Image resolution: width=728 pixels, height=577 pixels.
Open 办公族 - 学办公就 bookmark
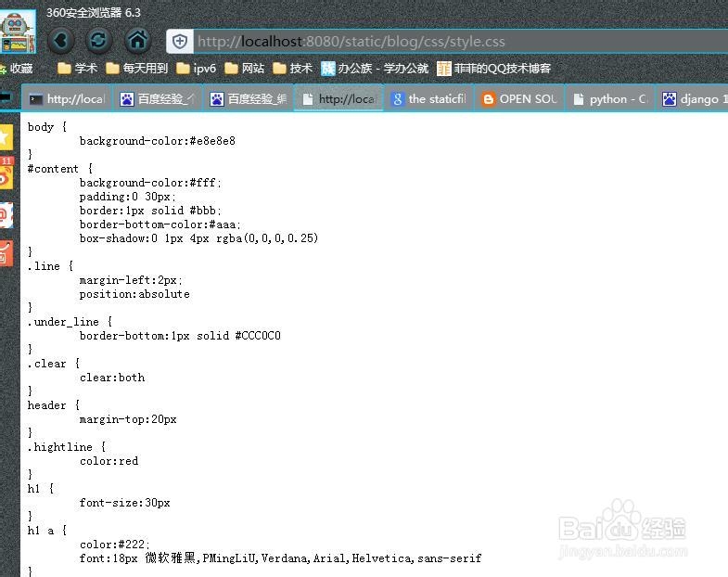pos(375,69)
